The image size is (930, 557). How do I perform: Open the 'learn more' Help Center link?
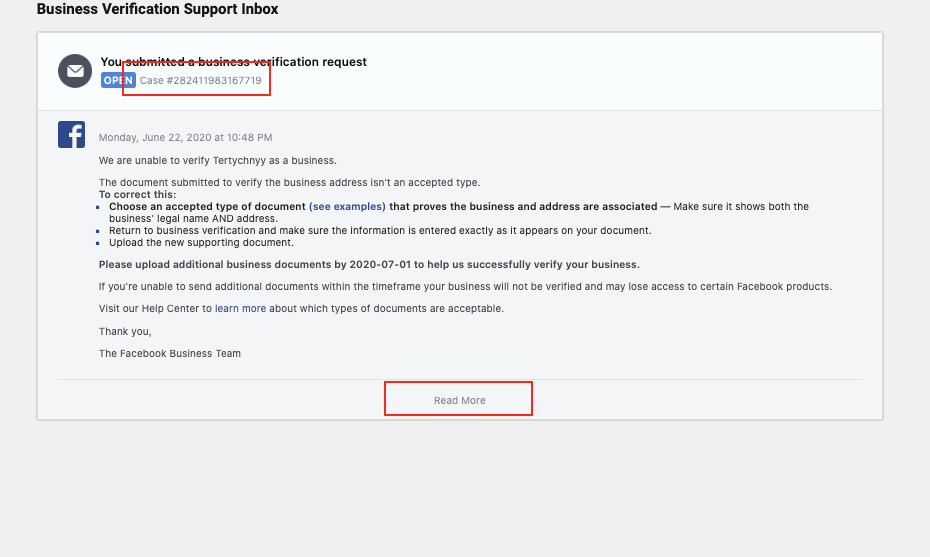240,308
